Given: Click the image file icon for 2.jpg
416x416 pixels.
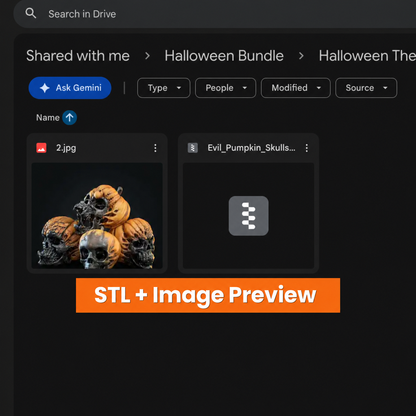Looking at the screenshot, I should [x=41, y=148].
